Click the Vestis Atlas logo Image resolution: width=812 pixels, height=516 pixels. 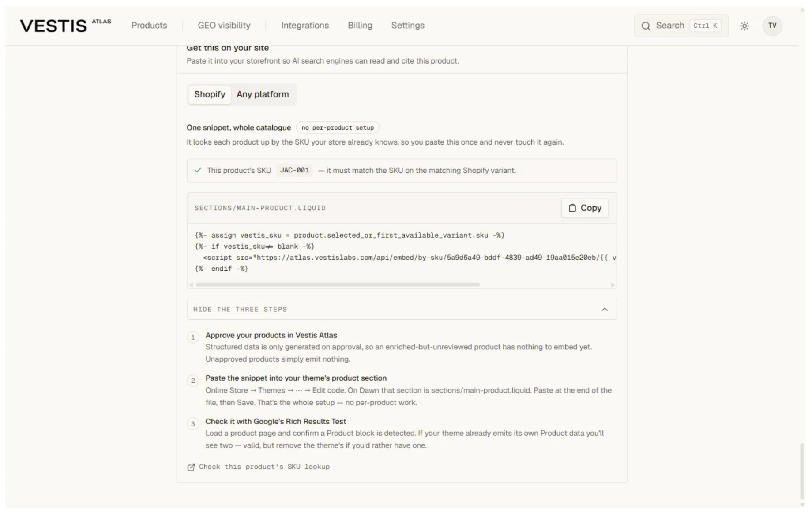pyautogui.click(x=65, y=26)
